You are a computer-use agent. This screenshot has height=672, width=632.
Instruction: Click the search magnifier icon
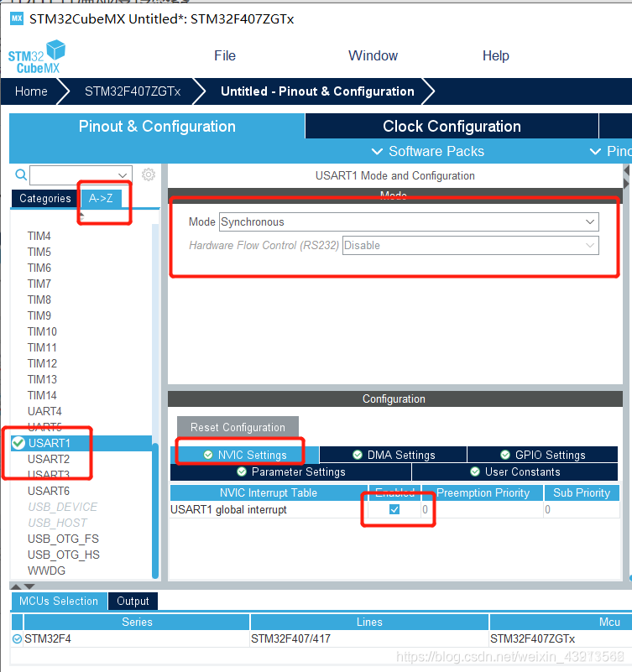point(21,175)
